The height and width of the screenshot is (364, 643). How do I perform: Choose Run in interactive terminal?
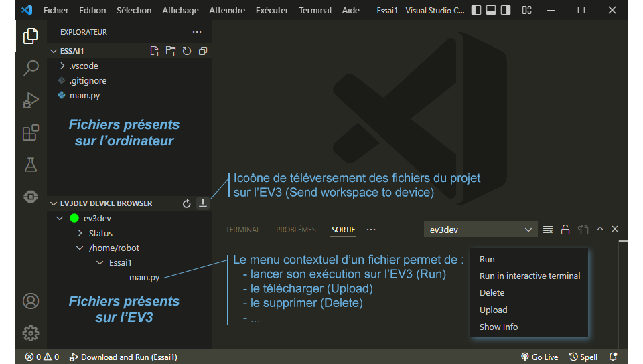tap(529, 276)
